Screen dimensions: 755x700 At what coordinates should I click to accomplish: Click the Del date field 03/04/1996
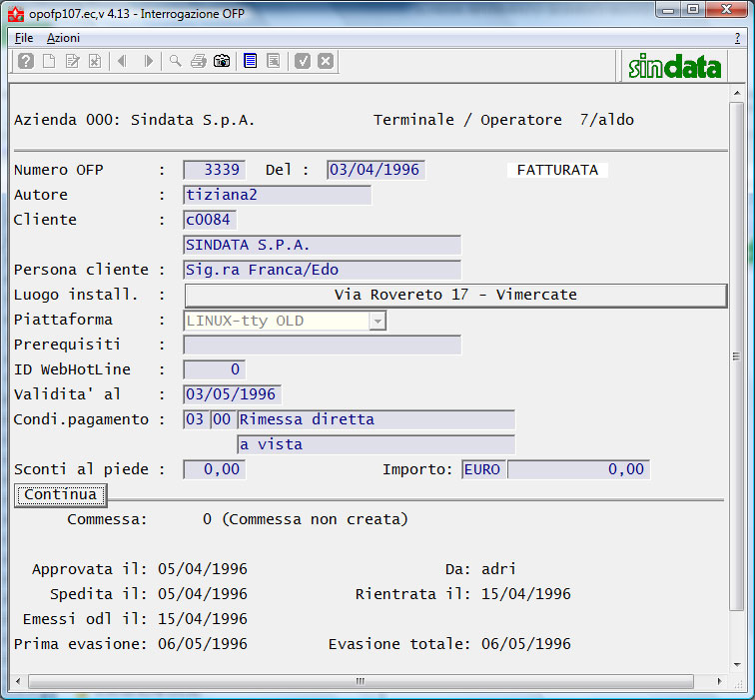coord(376,170)
